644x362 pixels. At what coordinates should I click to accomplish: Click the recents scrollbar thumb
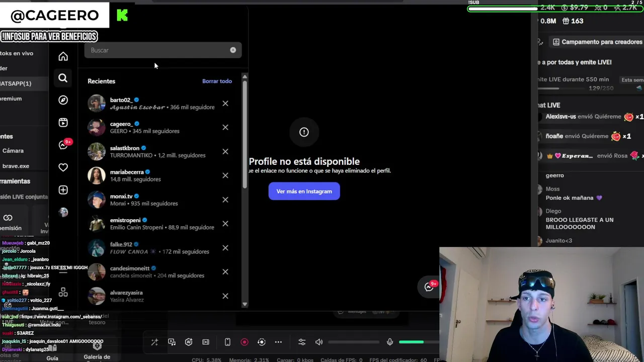(x=245, y=135)
